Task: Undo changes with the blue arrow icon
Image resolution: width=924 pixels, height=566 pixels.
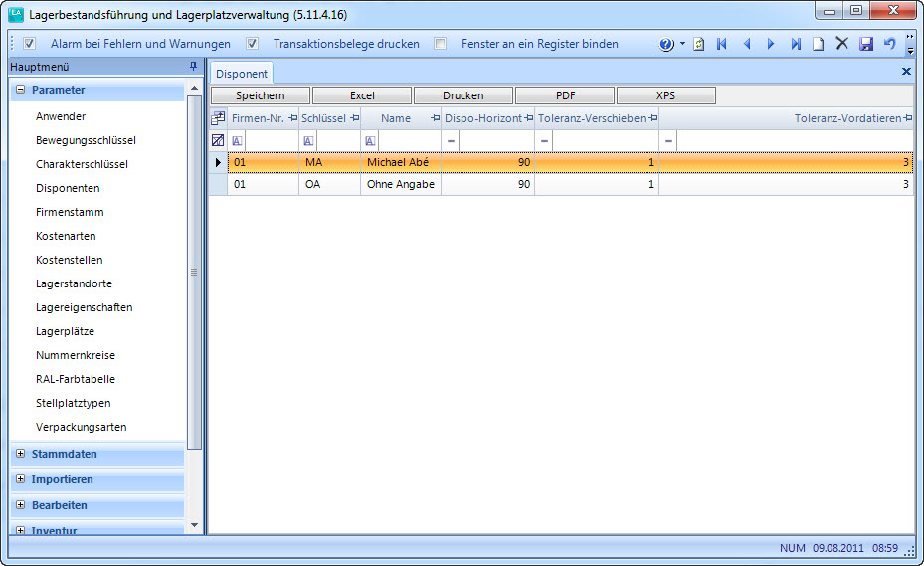Action: pyautogui.click(x=889, y=44)
